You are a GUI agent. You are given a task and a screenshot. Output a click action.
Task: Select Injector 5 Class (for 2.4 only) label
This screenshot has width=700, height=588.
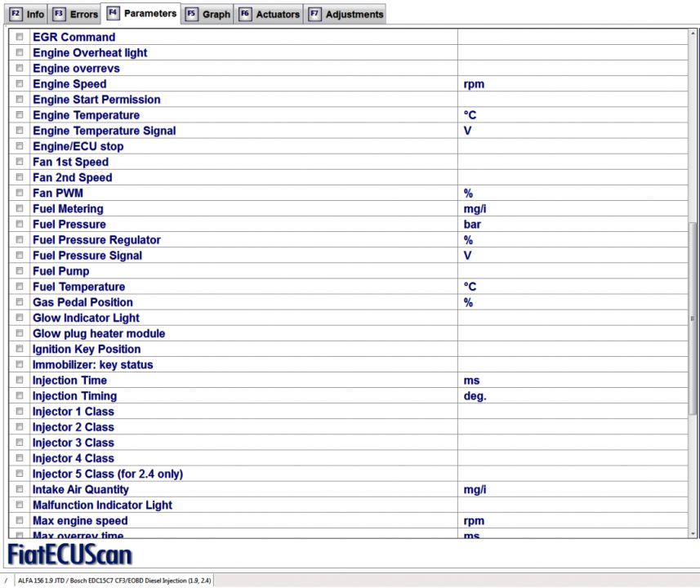pyautogui.click(x=108, y=474)
